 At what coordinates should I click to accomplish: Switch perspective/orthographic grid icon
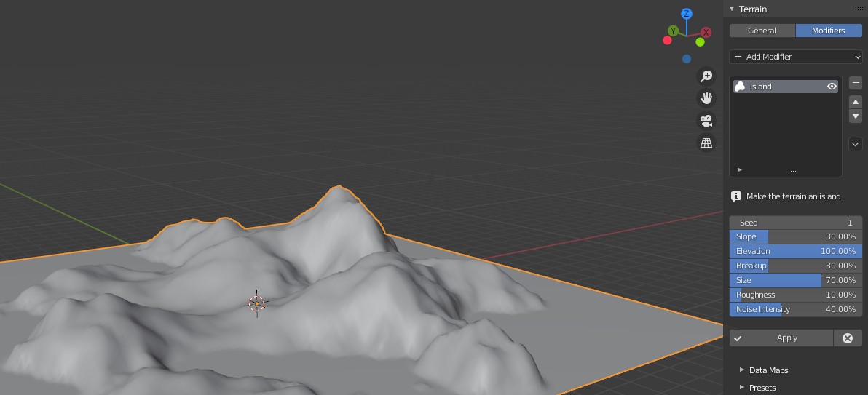tap(706, 143)
